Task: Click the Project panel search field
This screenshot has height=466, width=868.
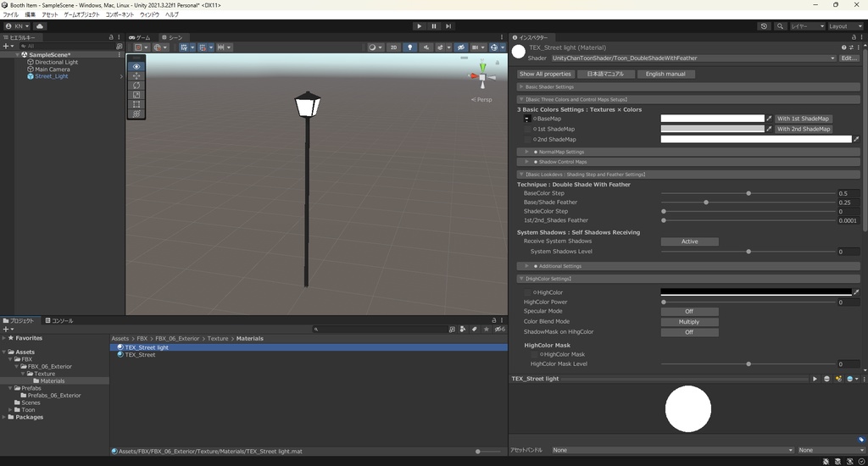Action: (x=379, y=330)
